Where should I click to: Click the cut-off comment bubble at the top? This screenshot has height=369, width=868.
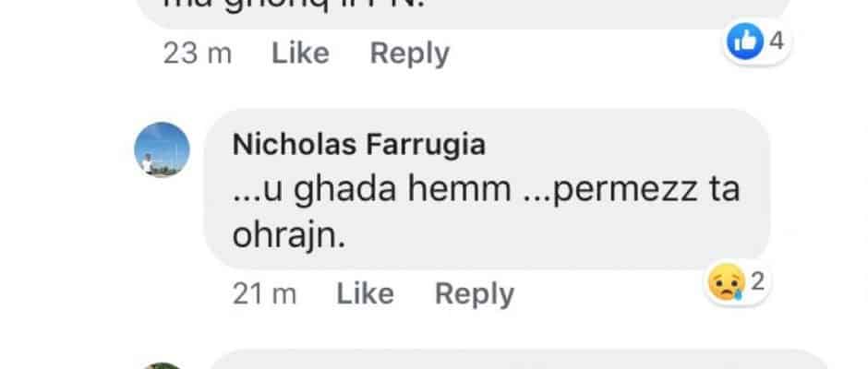click(x=464, y=14)
